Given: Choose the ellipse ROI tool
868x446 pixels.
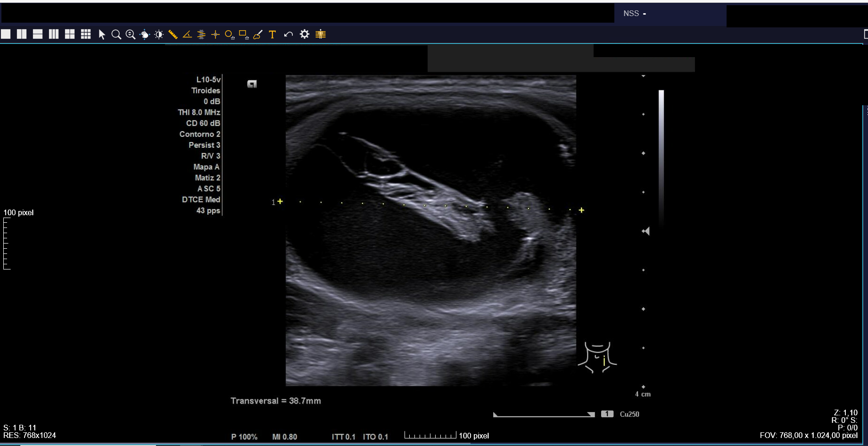Looking at the screenshot, I should [229, 34].
